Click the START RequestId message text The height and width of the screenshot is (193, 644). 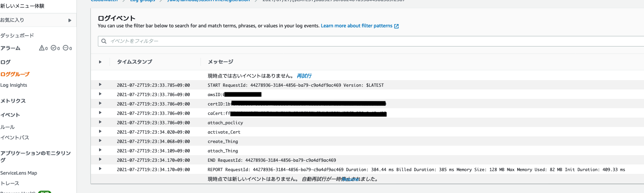(296, 85)
